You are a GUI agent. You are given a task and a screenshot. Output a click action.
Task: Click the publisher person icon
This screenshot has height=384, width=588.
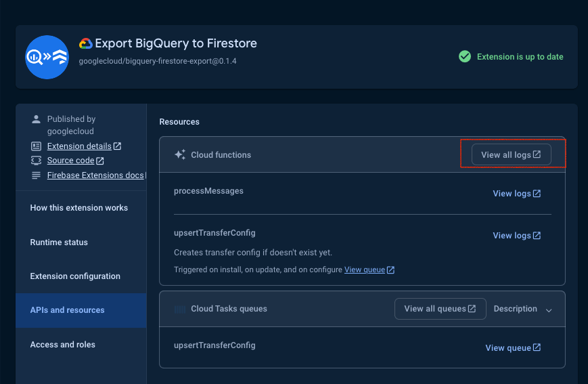(36, 119)
